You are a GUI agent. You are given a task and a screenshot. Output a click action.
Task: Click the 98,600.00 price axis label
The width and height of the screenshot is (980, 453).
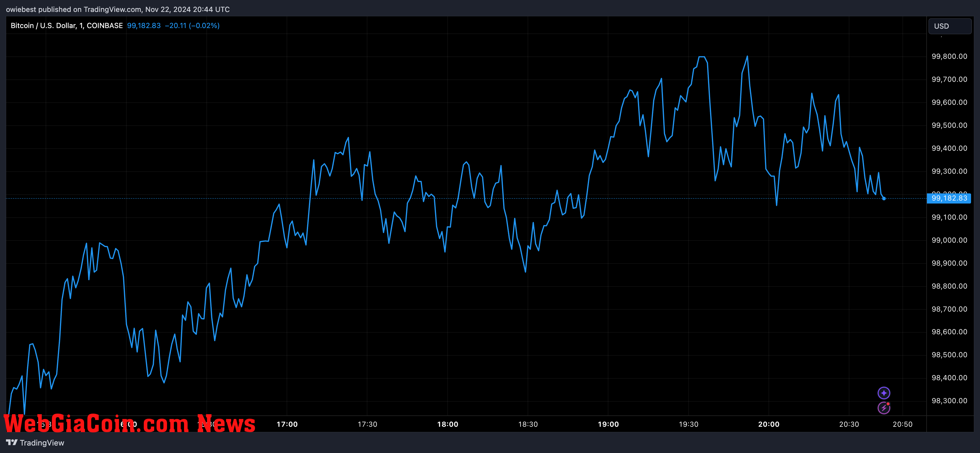click(x=949, y=332)
